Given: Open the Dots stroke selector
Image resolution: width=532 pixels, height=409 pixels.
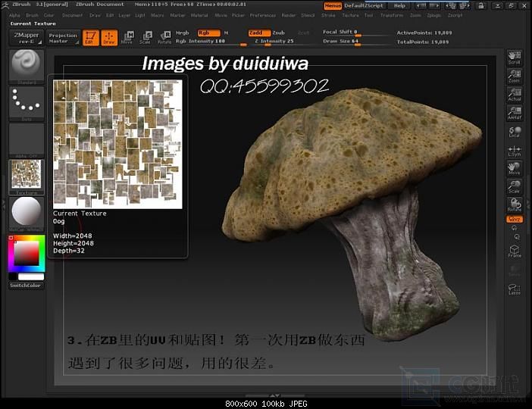Looking at the screenshot, I should click(x=26, y=104).
